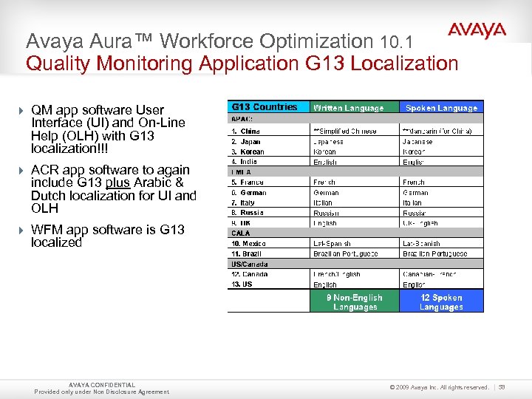Click the Avaya logo

477,30
